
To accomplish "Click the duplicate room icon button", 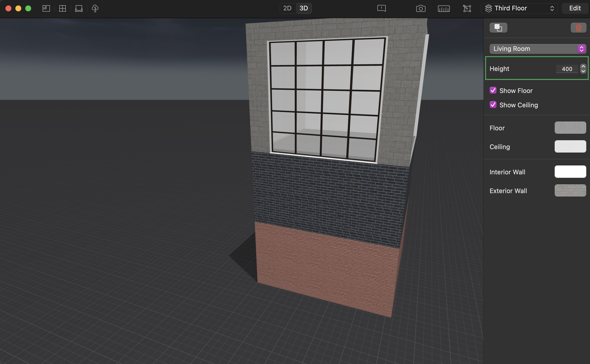I will [x=498, y=28].
